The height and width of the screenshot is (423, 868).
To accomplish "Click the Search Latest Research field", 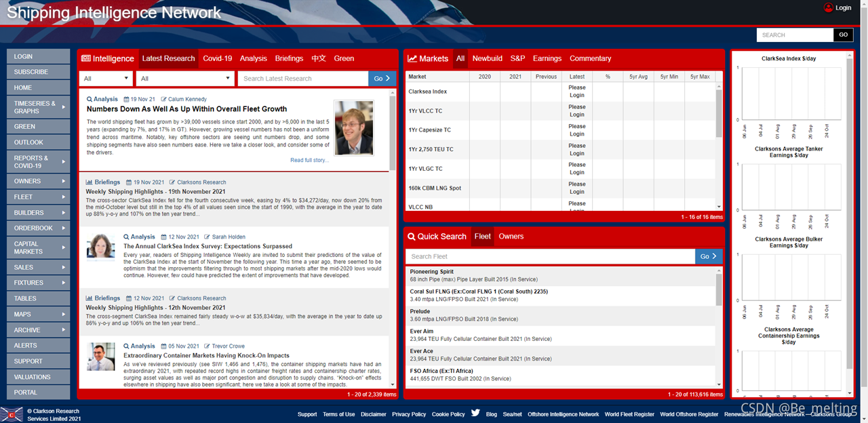I will pyautogui.click(x=303, y=79).
